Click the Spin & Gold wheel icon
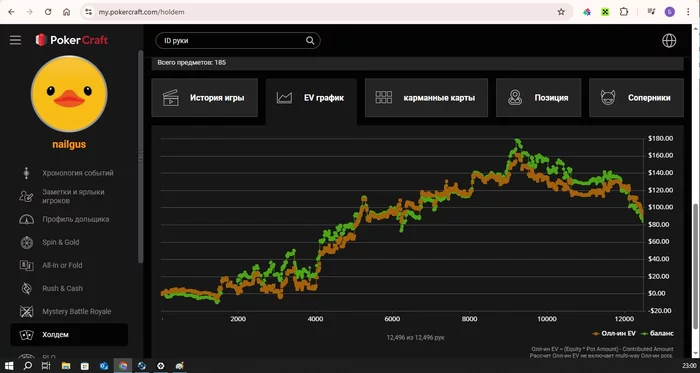The image size is (700, 373). (26, 242)
